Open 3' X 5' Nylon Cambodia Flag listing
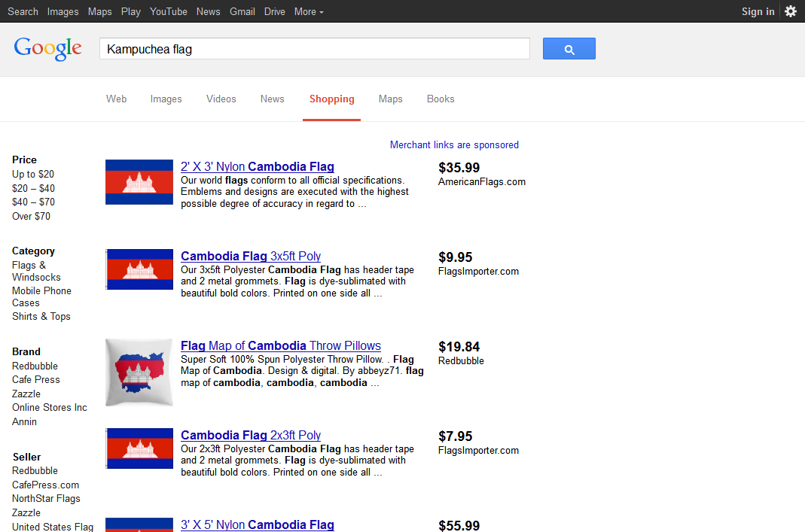The width and height of the screenshot is (805, 532). (258, 524)
